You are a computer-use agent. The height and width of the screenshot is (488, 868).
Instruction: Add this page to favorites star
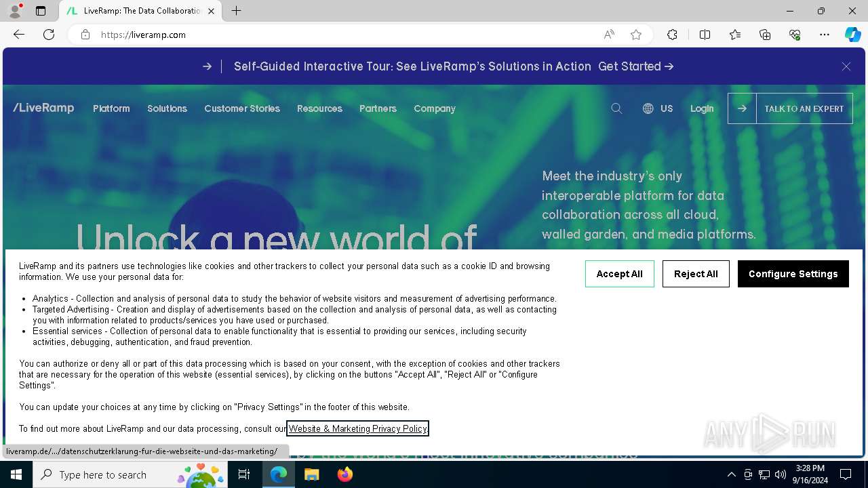point(636,35)
